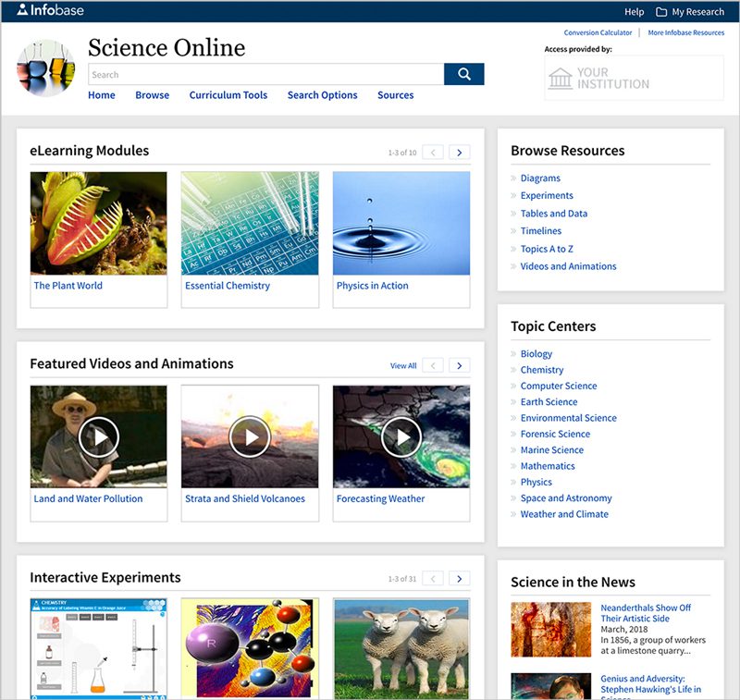Click the Your Institution logo box
The height and width of the screenshot is (700, 740).
pos(634,78)
